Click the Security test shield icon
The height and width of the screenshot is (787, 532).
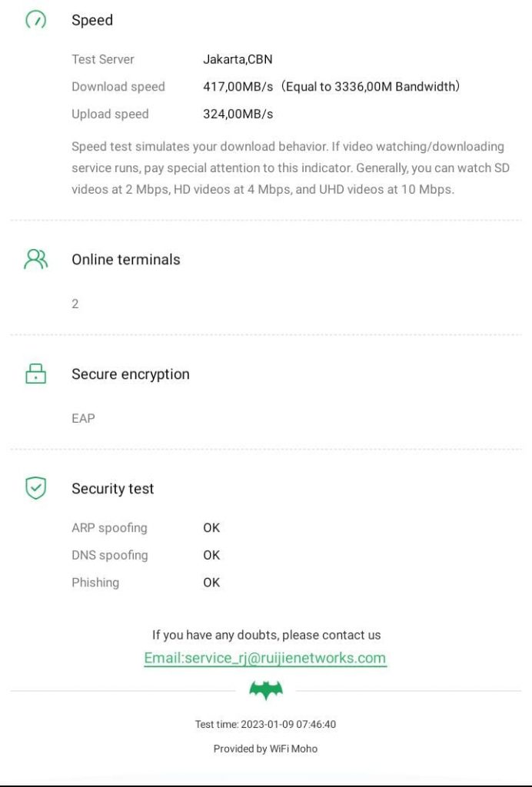pyautogui.click(x=36, y=488)
